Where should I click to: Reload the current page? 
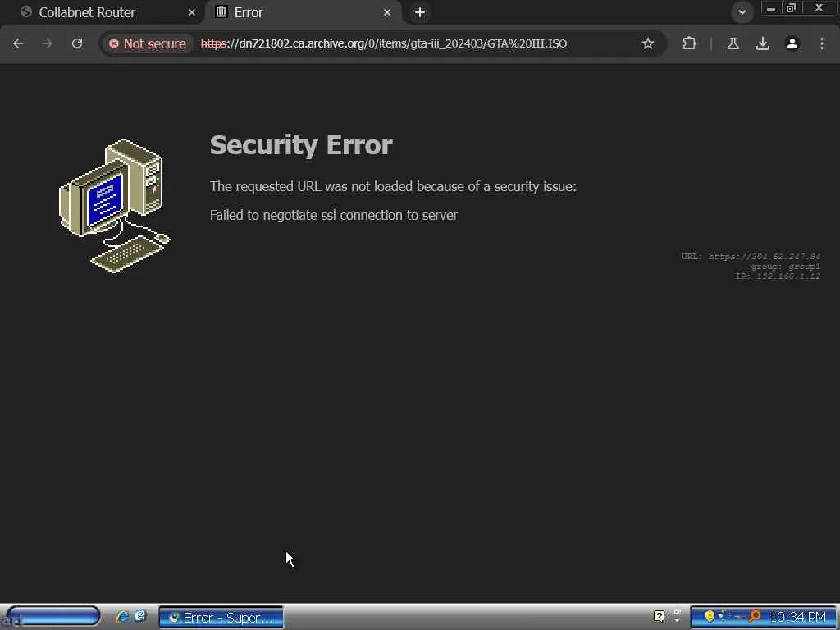point(77,43)
